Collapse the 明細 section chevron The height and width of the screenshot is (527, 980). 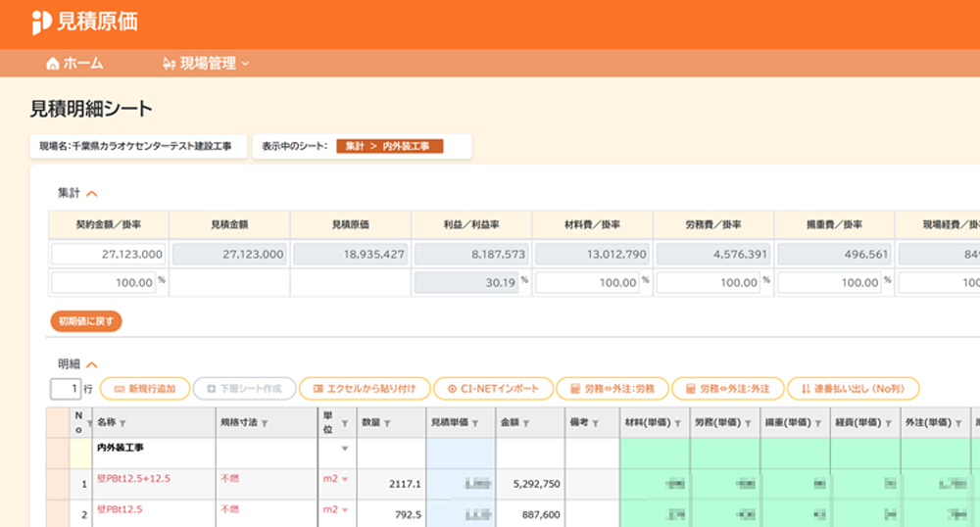tap(92, 364)
